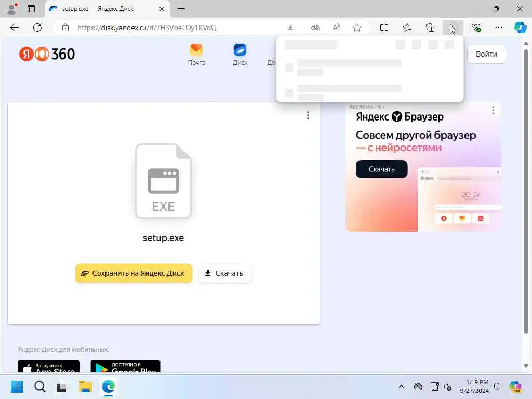Viewport: 532px width, 399px height.
Task: Open the translate page icon
Action: tap(315, 28)
